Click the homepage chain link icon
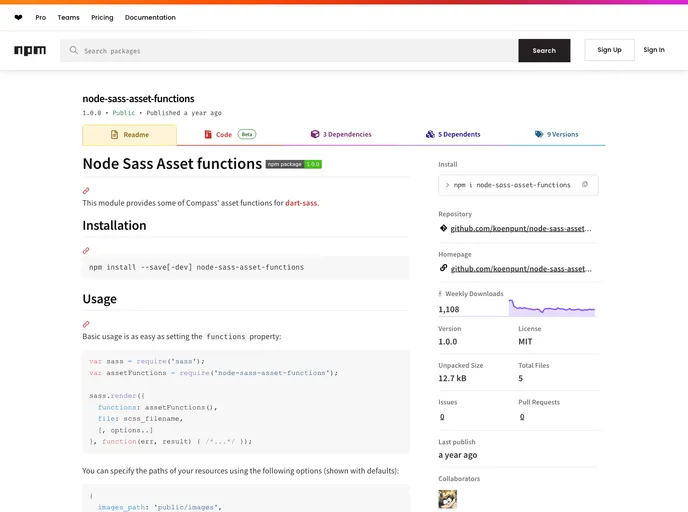688x512 pixels. point(443,268)
